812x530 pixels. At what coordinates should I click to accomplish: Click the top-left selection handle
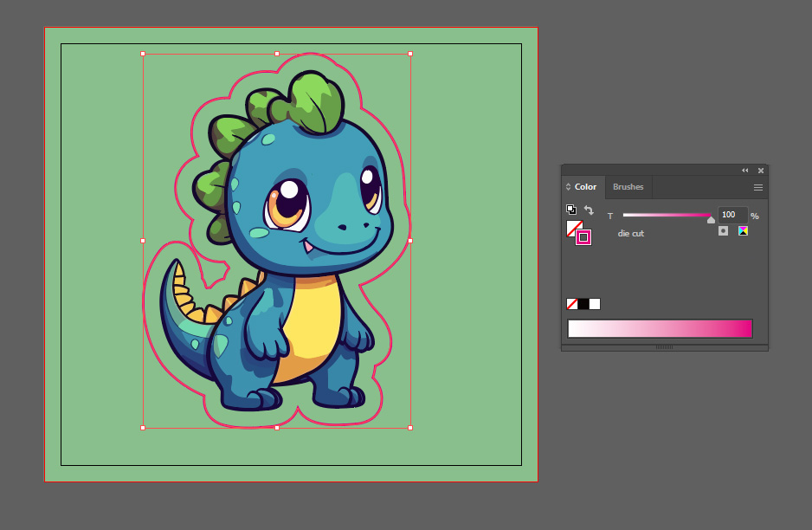pos(143,54)
